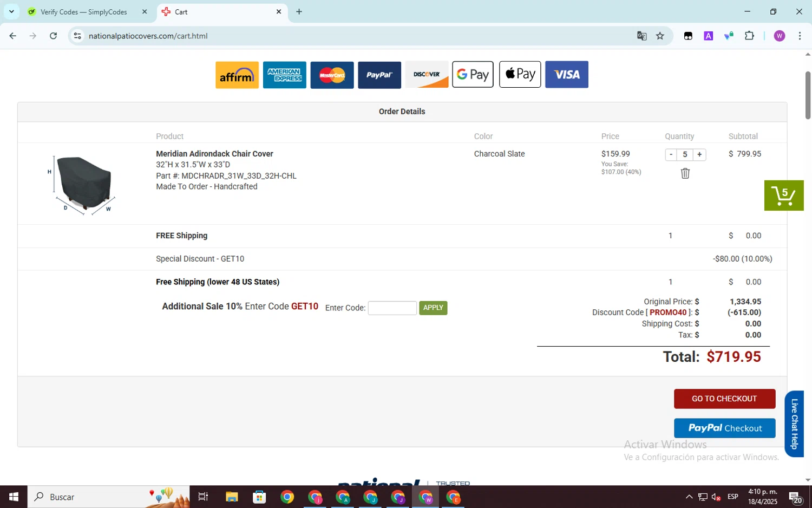Click the PROMO40 discount code text
812x508 pixels.
pos(668,312)
